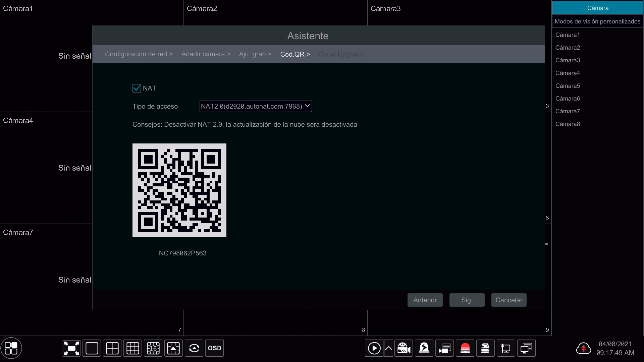Screen dimensions: 644x362
Task: Select Cod.QR wizard step
Action: [x=295, y=54]
